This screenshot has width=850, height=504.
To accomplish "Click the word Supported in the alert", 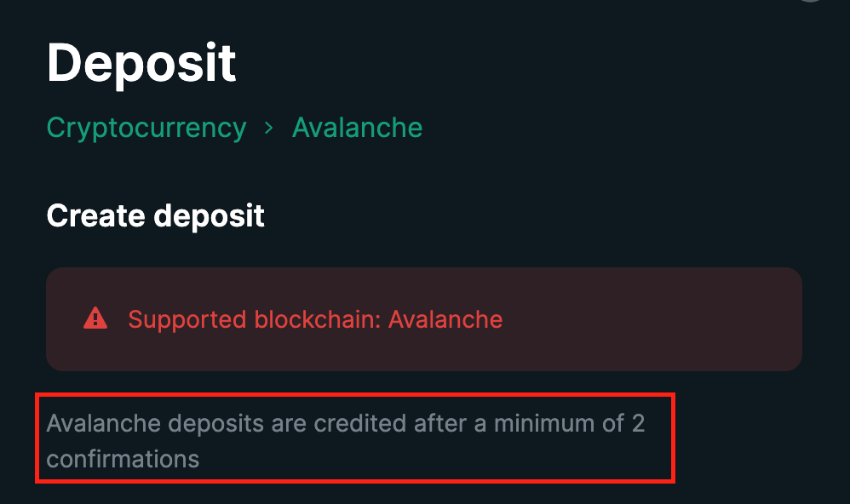I will pyautogui.click(x=187, y=320).
